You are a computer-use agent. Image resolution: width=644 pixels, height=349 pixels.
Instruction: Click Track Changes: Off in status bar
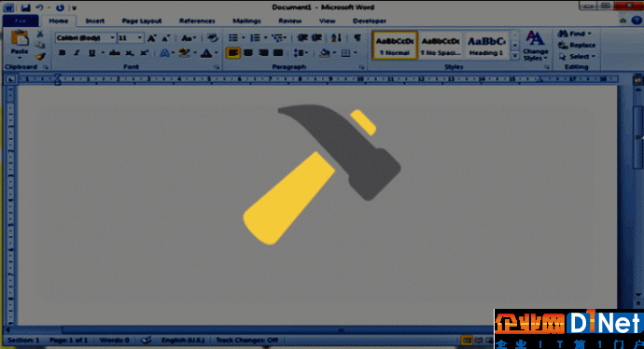[247, 340]
